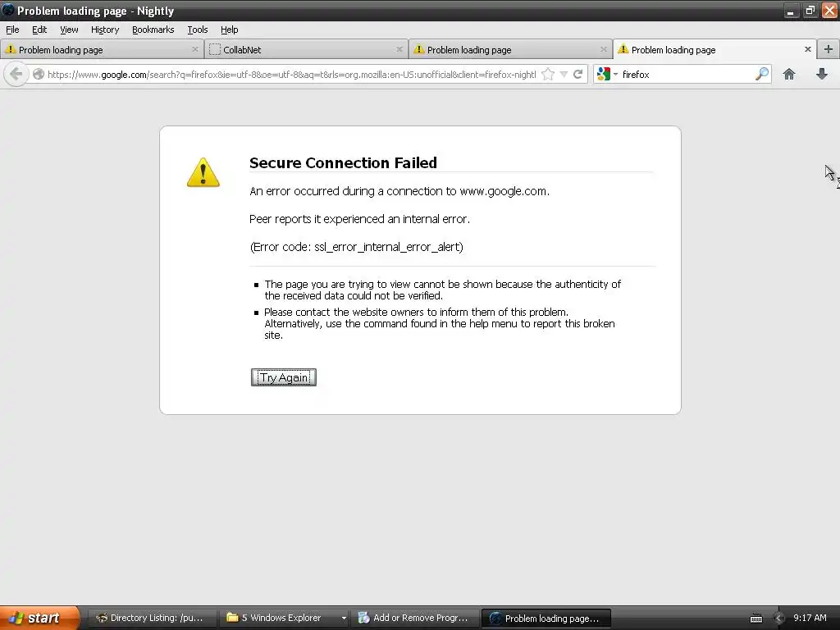Minimize the Nightly window
The width and height of the screenshot is (840, 630).
click(x=790, y=10)
